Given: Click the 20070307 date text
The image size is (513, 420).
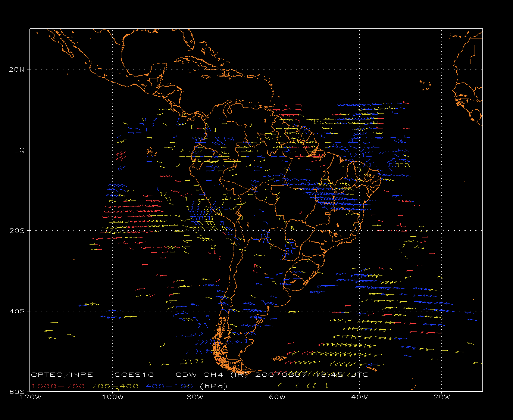Looking at the screenshot, I should click(281, 375).
